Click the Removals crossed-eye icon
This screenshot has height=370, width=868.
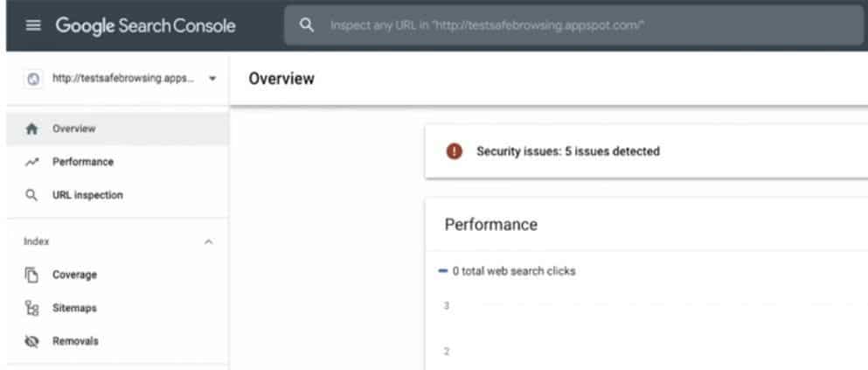(x=32, y=341)
